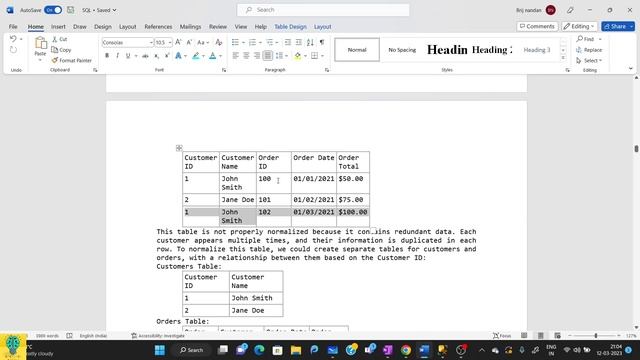Open font size dropdown

click(170, 42)
